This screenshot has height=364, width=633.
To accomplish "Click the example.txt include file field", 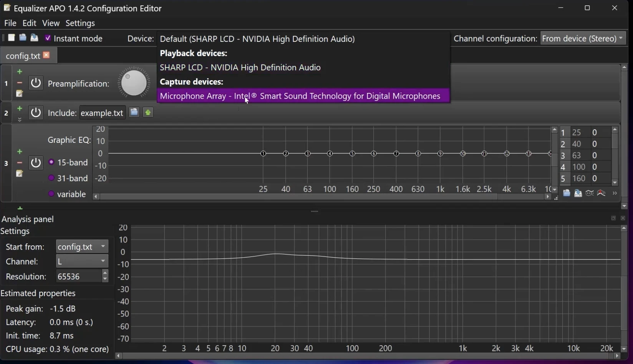I will pos(102,113).
